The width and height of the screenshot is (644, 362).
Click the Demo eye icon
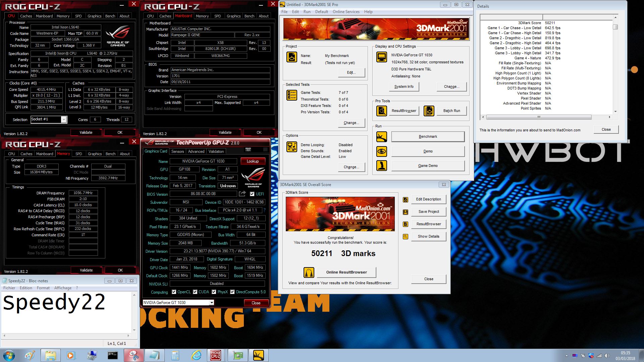381,151
